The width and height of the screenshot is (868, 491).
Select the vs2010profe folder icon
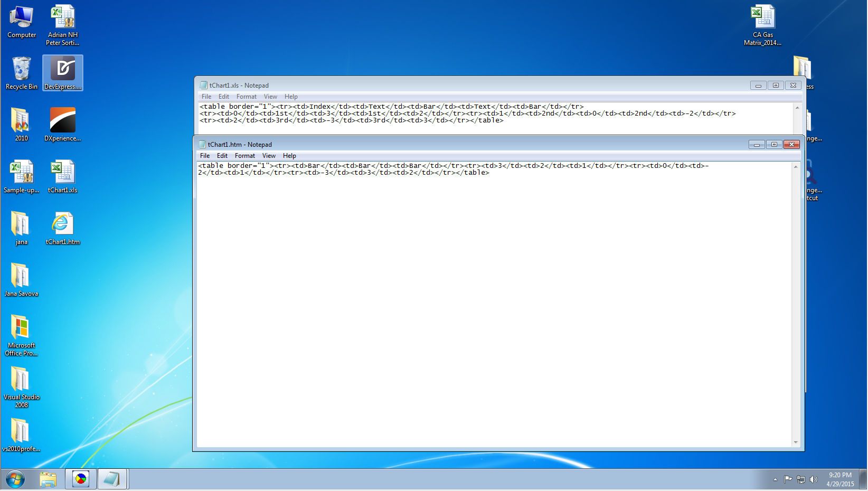tap(21, 435)
